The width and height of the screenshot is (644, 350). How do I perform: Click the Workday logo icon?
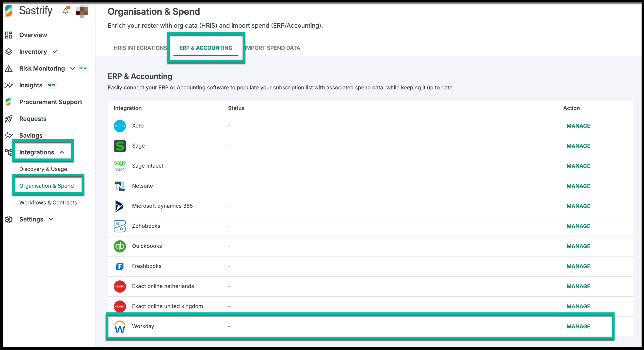120,327
